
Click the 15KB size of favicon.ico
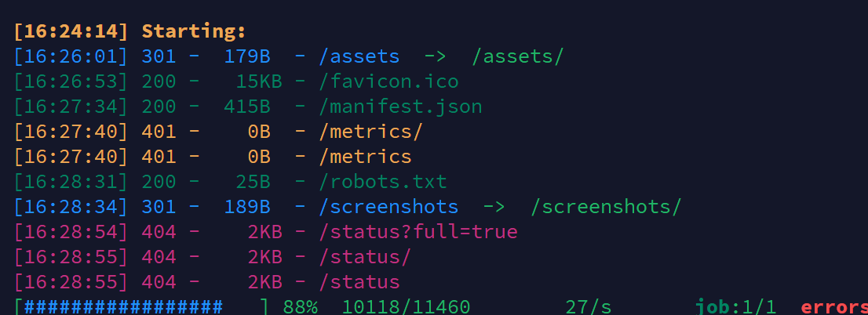(259, 81)
